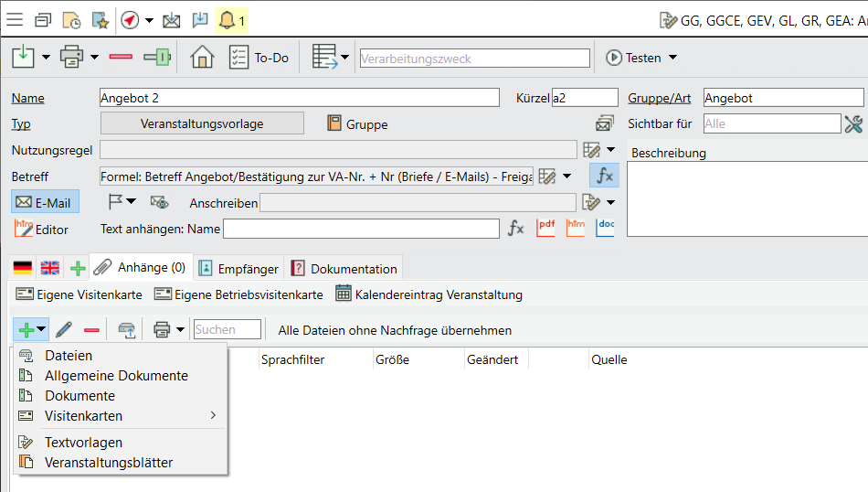Screen dimensions: 868x492
Task: Click the fx formula button beside Betreff
Action: click(x=604, y=176)
